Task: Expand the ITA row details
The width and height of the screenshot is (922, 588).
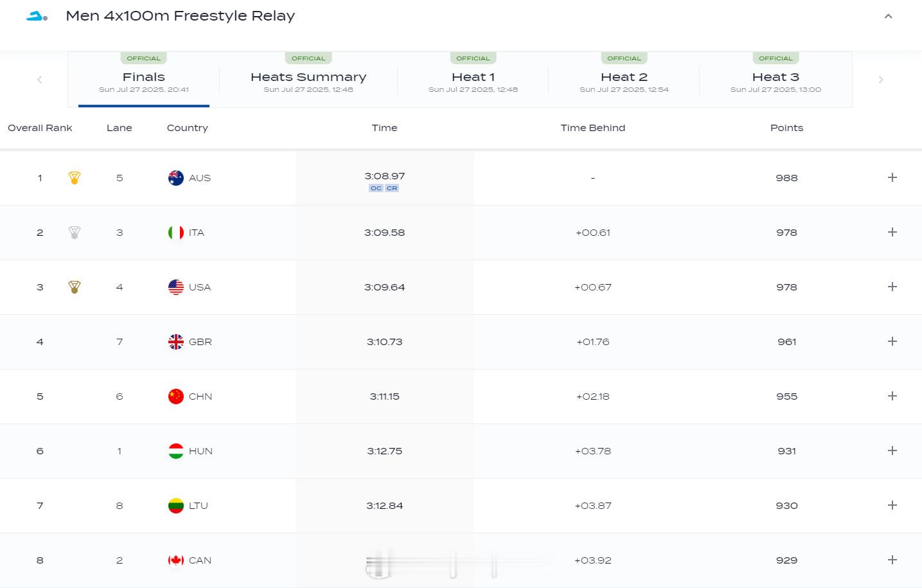Action: click(x=892, y=232)
